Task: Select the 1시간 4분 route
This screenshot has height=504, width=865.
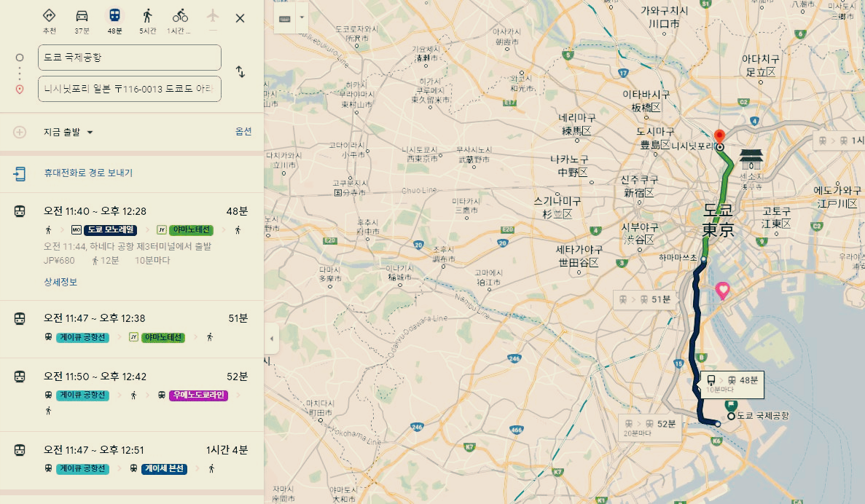Action: (x=132, y=460)
